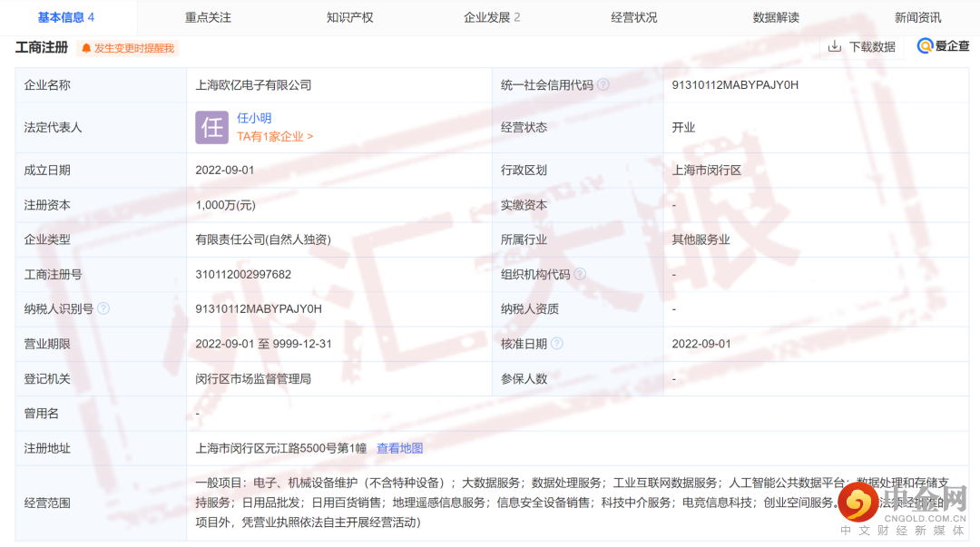Screen dimensions: 980x547
Task: Switch to the 经营状况 tab
Action: 633,17
